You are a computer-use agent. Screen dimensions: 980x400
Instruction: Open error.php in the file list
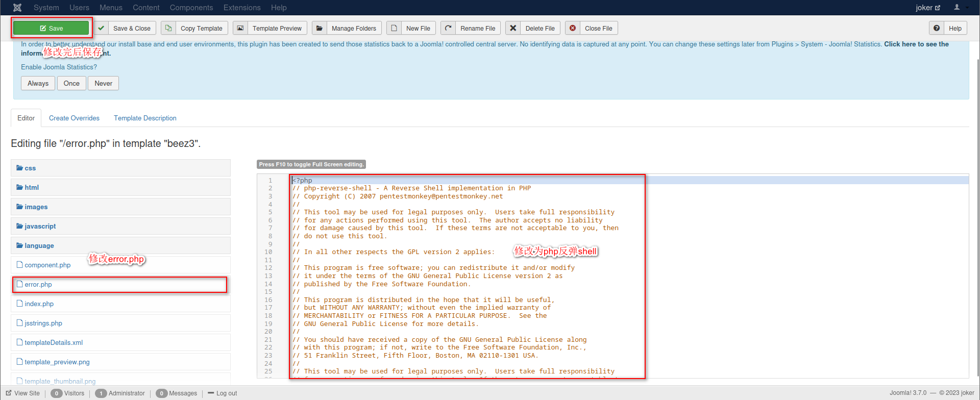120,284
